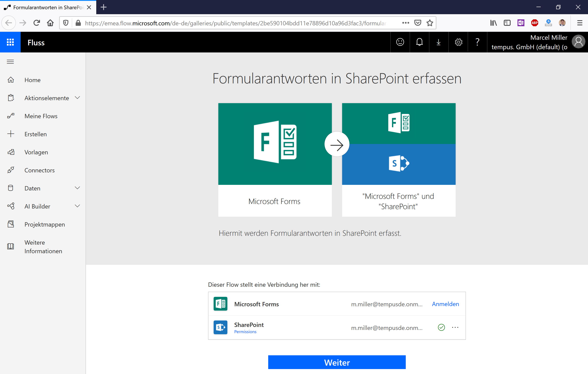
Task: Click the Microsoft Forms connection icon
Action: click(220, 304)
